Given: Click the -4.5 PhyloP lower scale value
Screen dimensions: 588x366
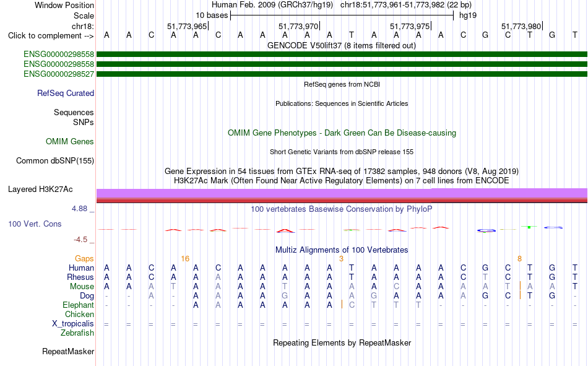Looking at the screenshot, I should 80,240.
